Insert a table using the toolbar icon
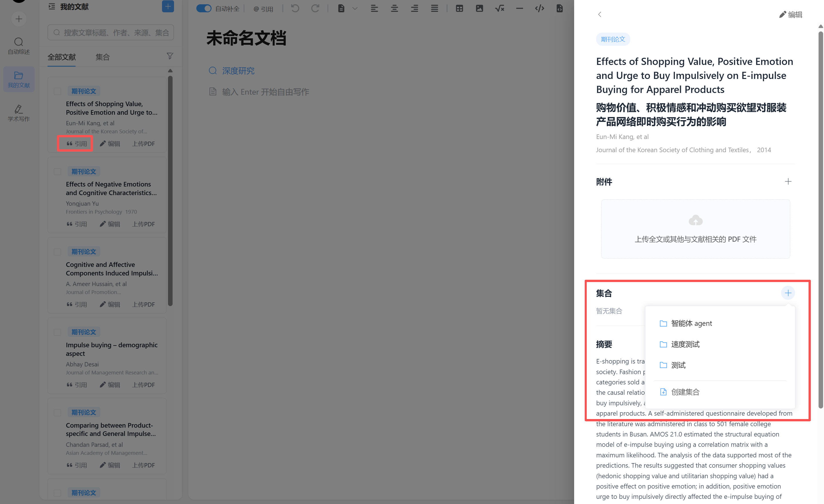824x504 pixels. [459, 8]
